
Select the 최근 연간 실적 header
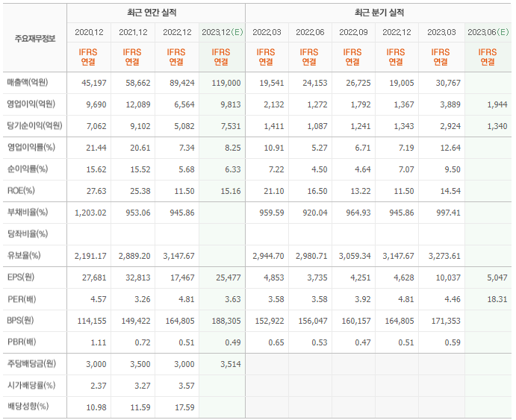coord(152,13)
